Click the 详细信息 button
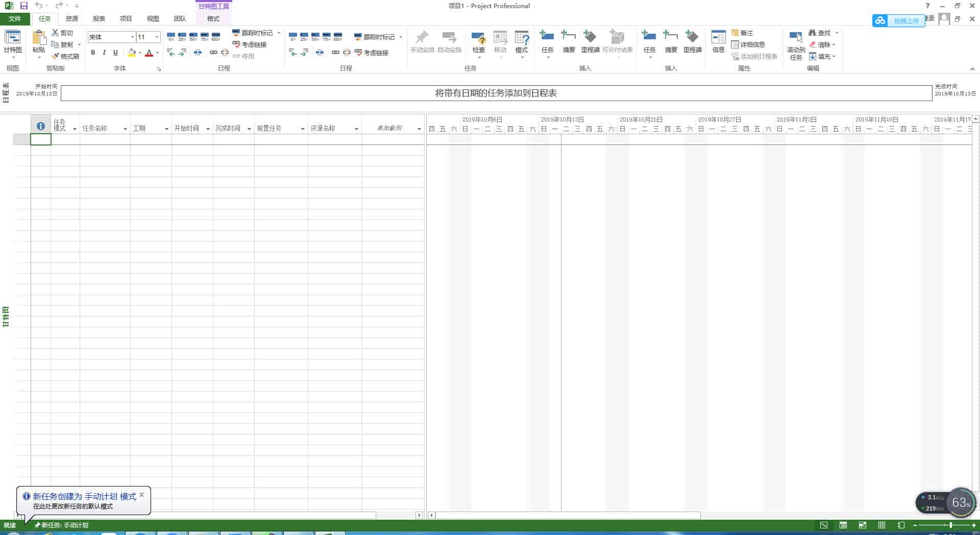The image size is (980, 535). point(748,44)
